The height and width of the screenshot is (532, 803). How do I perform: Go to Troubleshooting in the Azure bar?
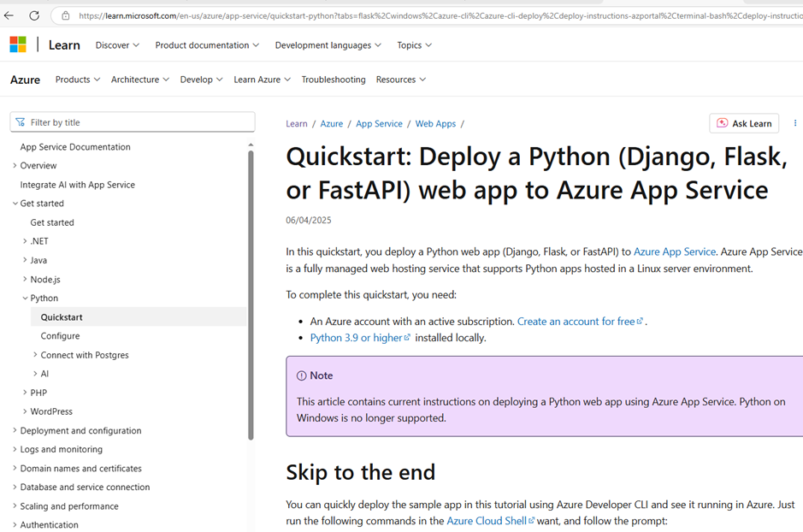(x=334, y=80)
